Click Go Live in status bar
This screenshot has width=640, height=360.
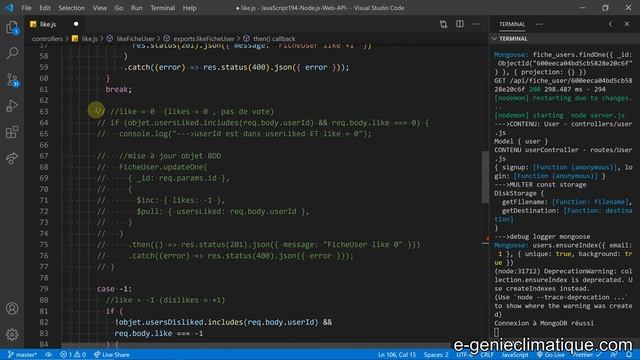[551, 355]
